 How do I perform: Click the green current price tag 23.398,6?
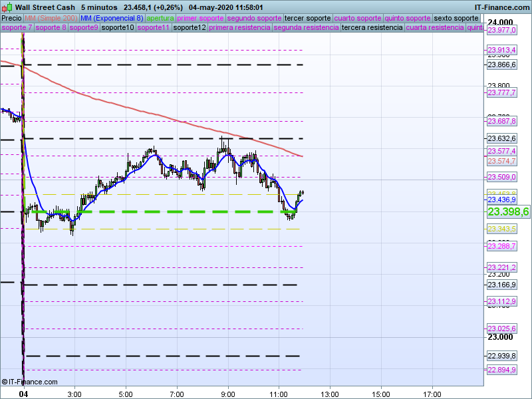point(508,211)
